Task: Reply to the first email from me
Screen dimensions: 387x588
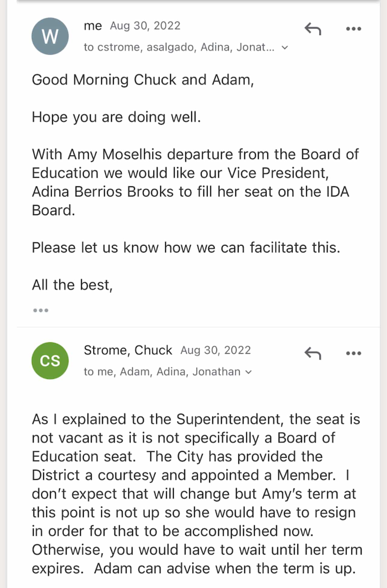Action: click(313, 29)
